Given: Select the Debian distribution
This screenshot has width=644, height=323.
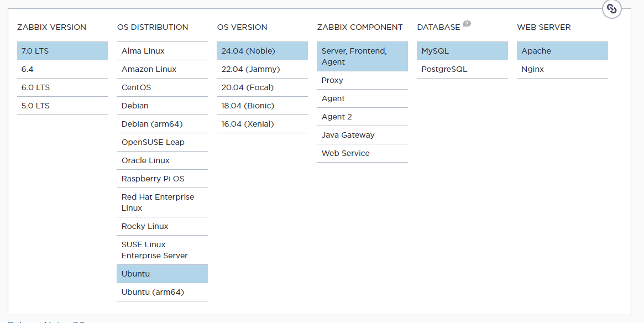Looking at the screenshot, I should [161, 106].
